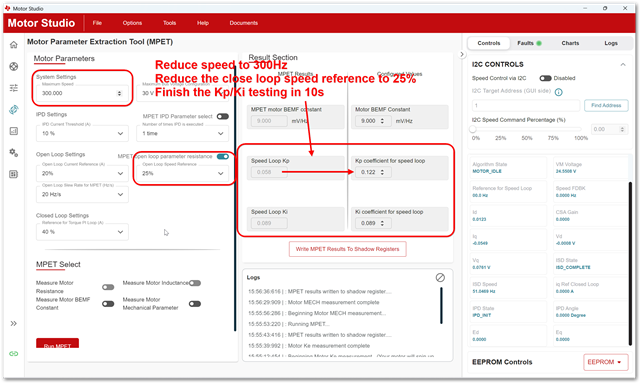
Task: Click the Logs panel scrollbar
Action: (441, 305)
